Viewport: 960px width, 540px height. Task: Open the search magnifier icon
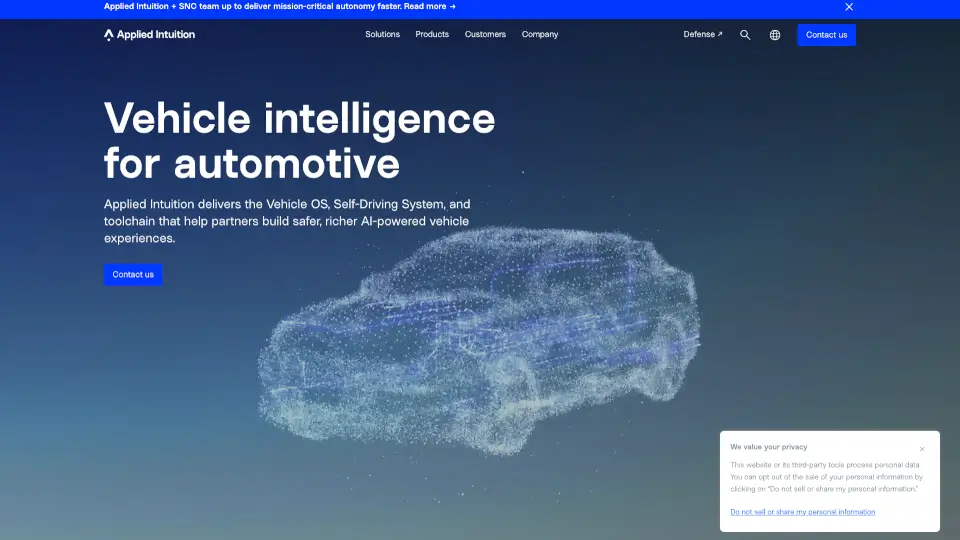tap(745, 35)
